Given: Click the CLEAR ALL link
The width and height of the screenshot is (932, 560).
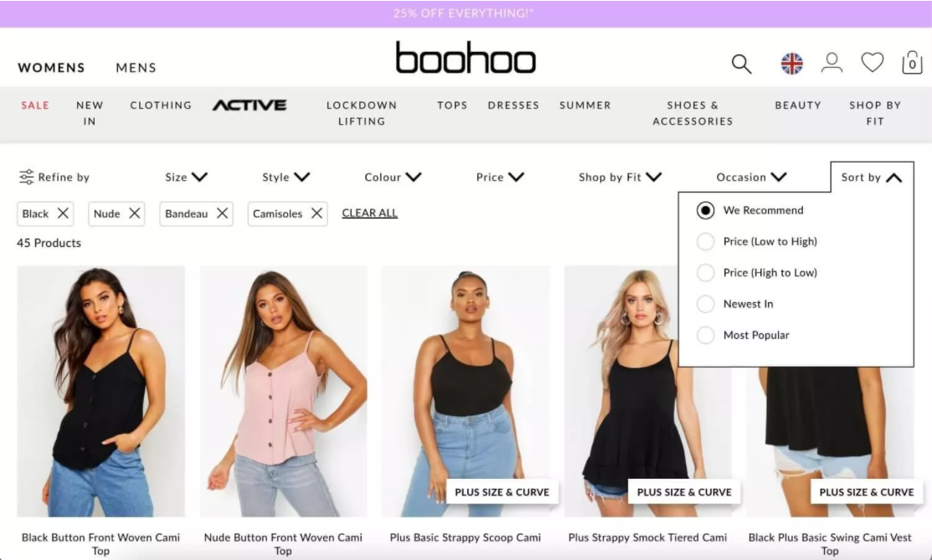Looking at the screenshot, I should (370, 213).
